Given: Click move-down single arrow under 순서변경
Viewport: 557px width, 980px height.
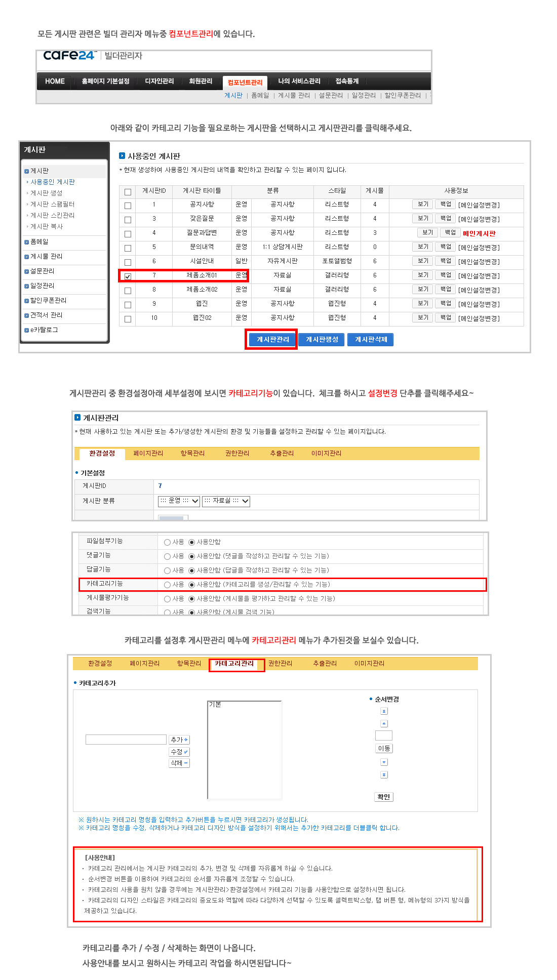Looking at the screenshot, I should tap(384, 762).
